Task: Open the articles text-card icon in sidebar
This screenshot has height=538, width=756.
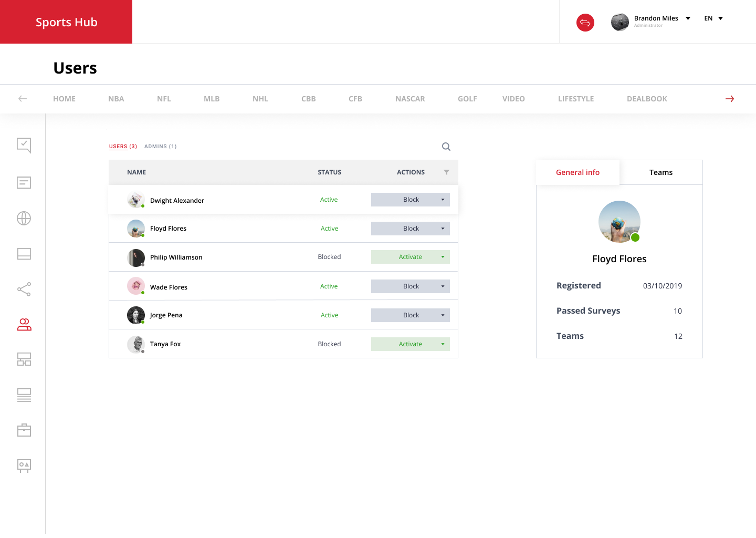Action: click(24, 183)
